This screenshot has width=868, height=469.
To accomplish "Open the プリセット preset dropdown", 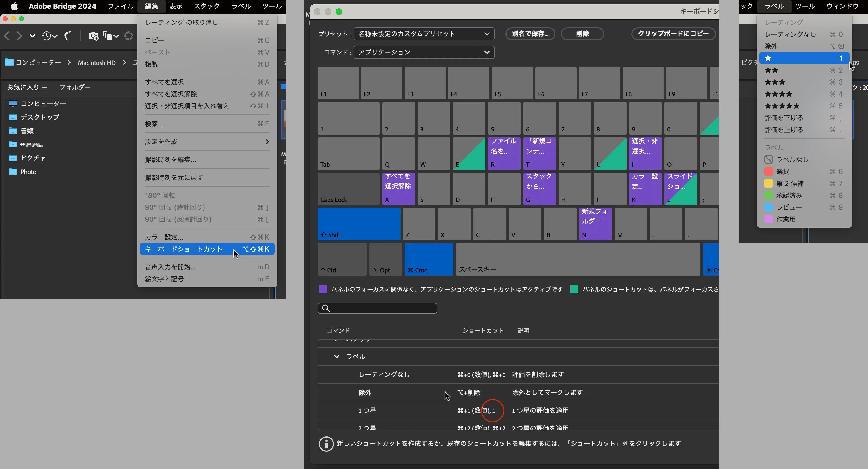I will (x=424, y=34).
